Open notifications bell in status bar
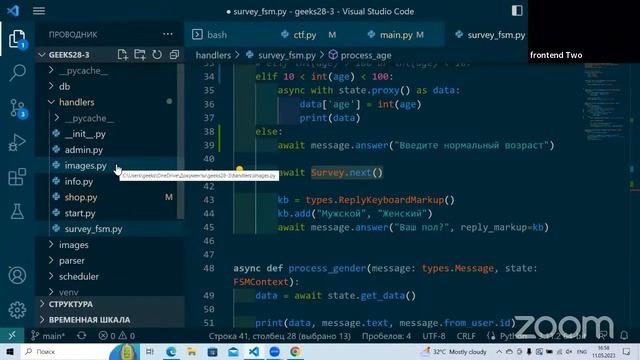This screenshot has height=360, width=640. pos(624,336)
